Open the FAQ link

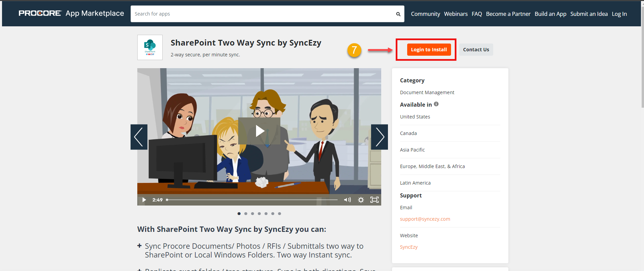pyautogui.click(x=477, y=14)
